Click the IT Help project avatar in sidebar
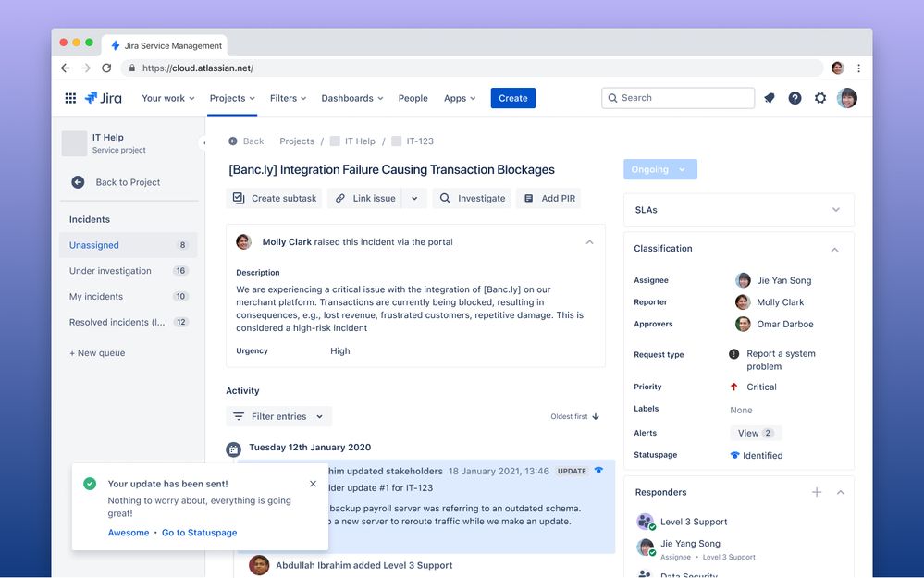 pyautogui.click(x=75, y=143)
